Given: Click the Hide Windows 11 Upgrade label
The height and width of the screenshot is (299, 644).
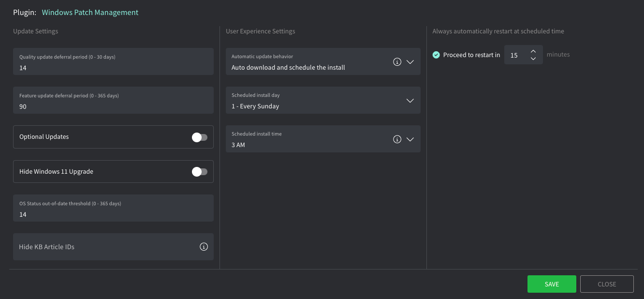Looking at the screenshot, I should point(56,172).
